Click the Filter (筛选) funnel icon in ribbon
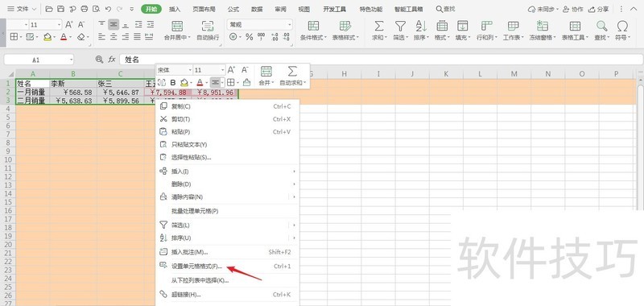 [x=399, y=27]
